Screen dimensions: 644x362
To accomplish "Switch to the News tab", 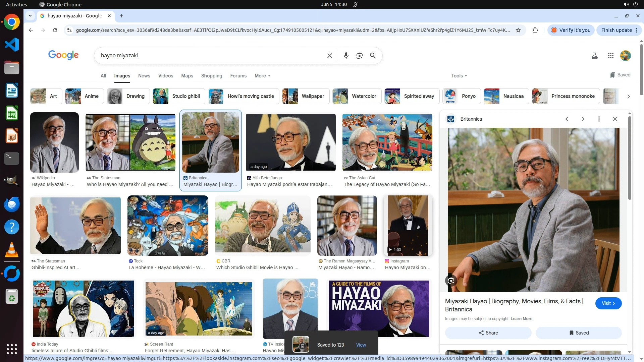I will click(144, 76).
